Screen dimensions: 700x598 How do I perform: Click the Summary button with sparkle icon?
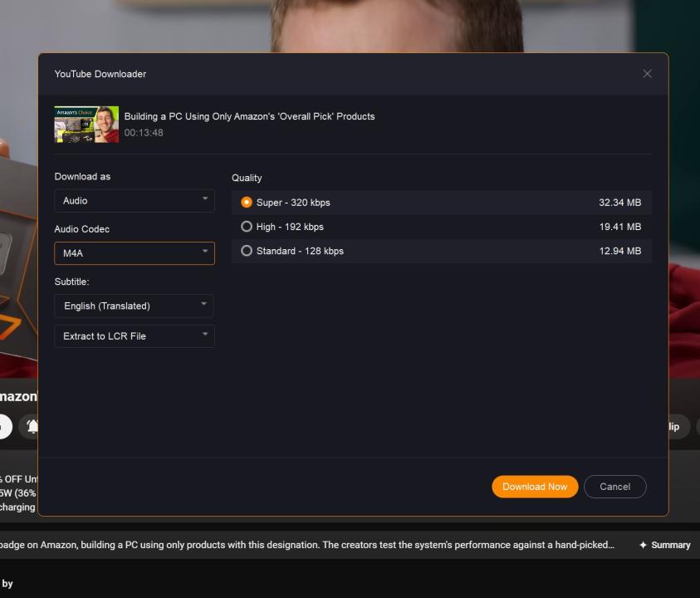point(665,545)
